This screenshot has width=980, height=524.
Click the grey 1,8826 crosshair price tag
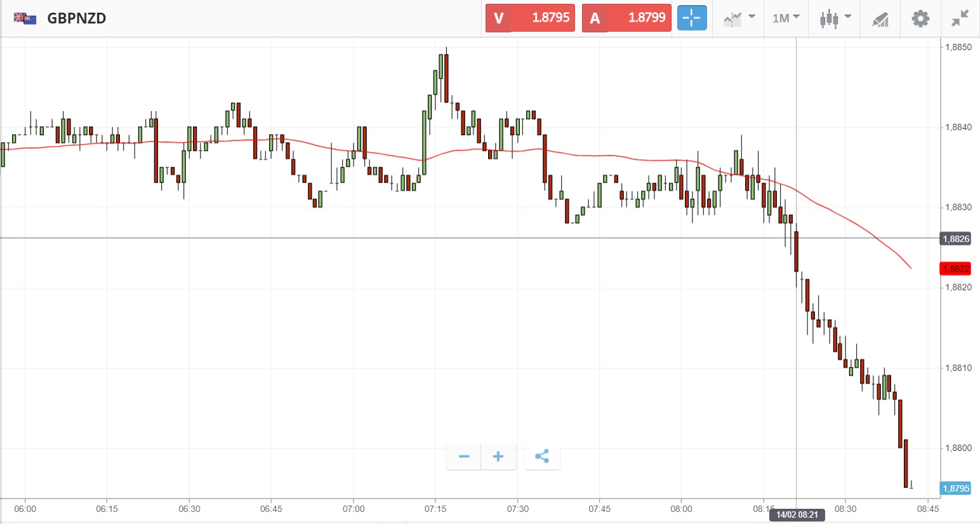point(956,239)
